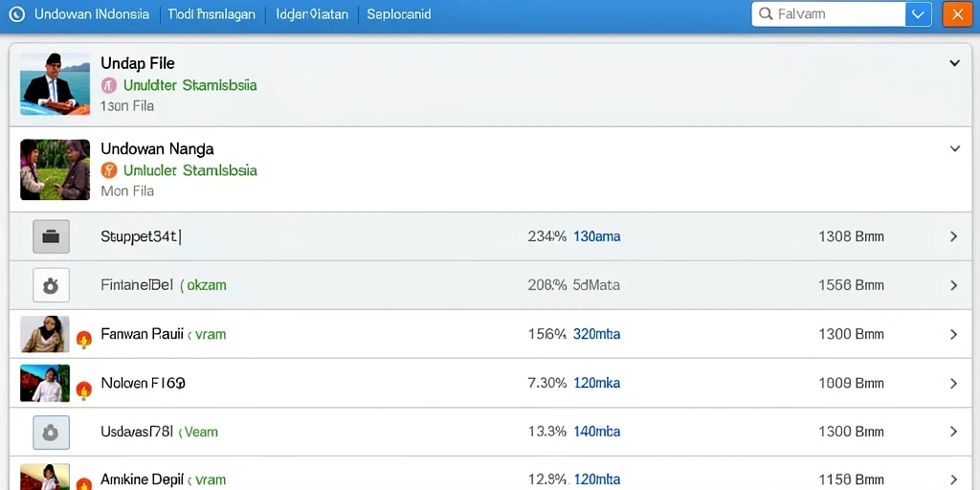This screenshot has height=490, width=980.
Task: Click the orange badge beside Fanwan Rauii
Action: pyautogui.click(x=84, y=340)
